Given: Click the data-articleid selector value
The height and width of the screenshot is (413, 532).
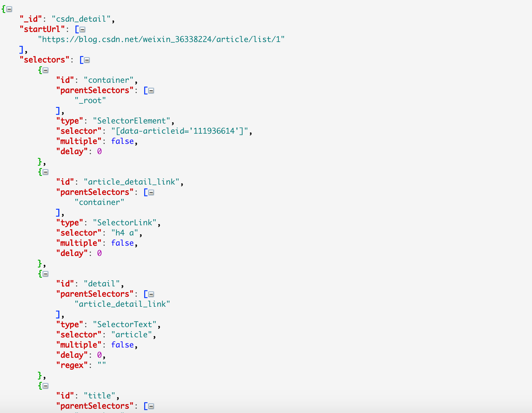Looking at the screenshot, I should [180, 131].
